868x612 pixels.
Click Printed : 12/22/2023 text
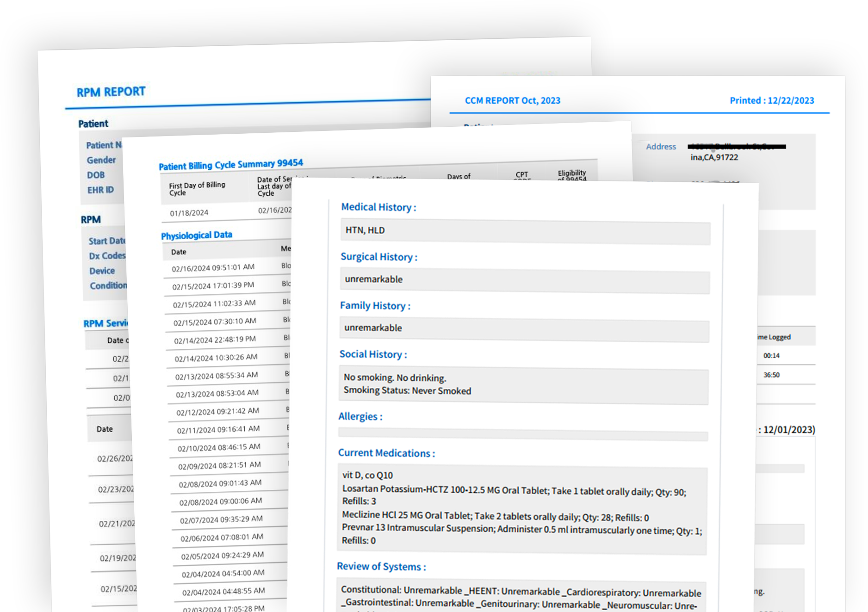[x=772, y=100]
